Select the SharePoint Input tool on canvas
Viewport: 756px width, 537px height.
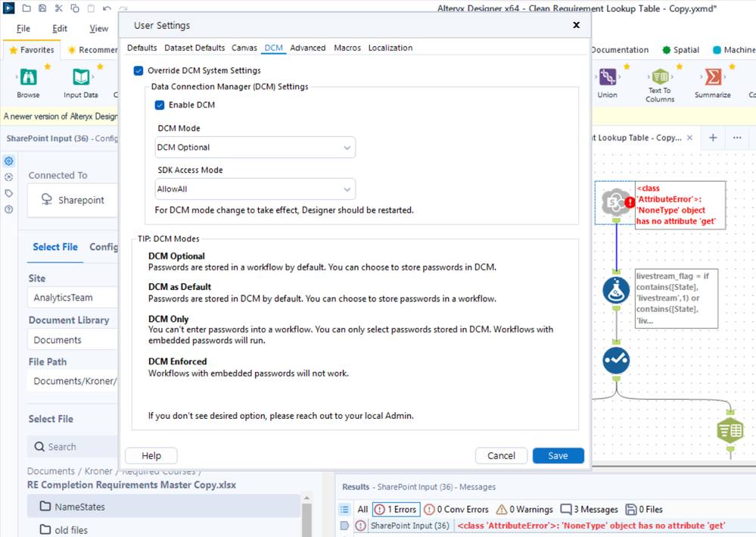(x=615, y=202)
